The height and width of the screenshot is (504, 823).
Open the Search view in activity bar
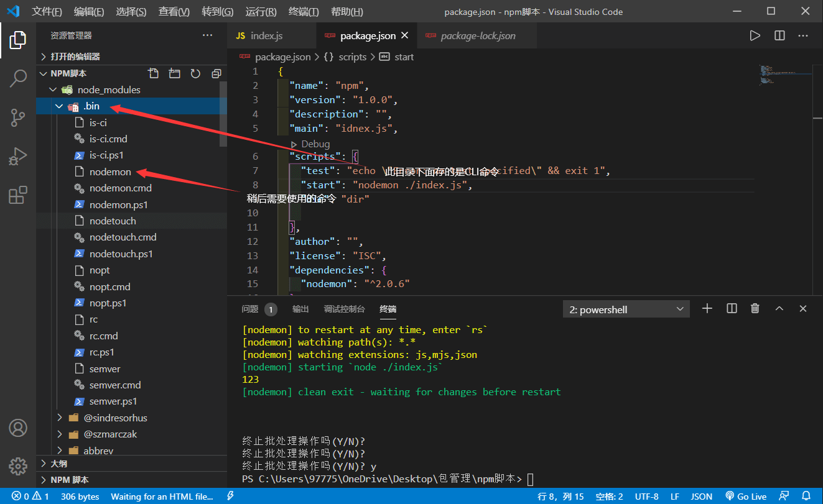pos(18,79)
